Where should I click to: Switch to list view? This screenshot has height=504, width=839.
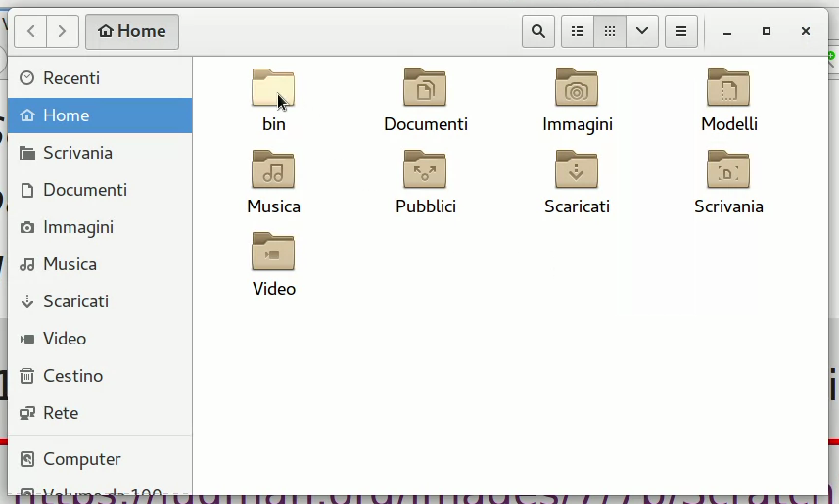[x=578, y=31]
